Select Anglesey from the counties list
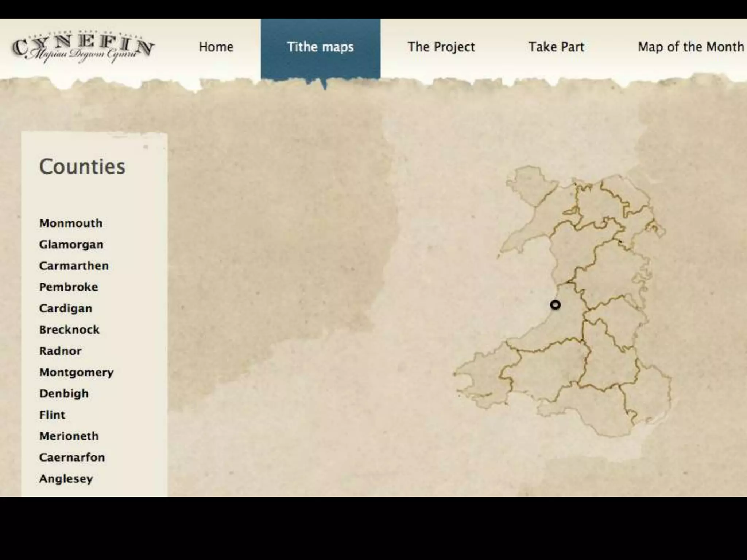 (66, 479)
